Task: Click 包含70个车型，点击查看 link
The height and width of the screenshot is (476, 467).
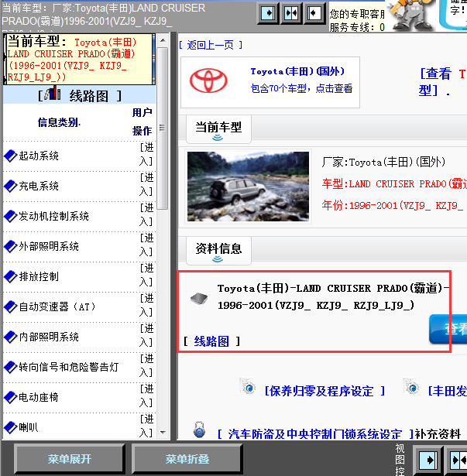Action: (301, 89)
